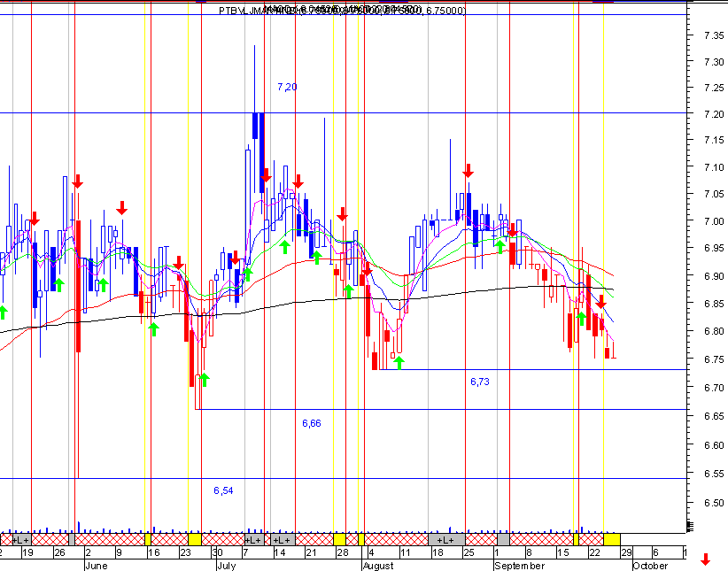Click the 6.70 price axis label

[714, 388]
